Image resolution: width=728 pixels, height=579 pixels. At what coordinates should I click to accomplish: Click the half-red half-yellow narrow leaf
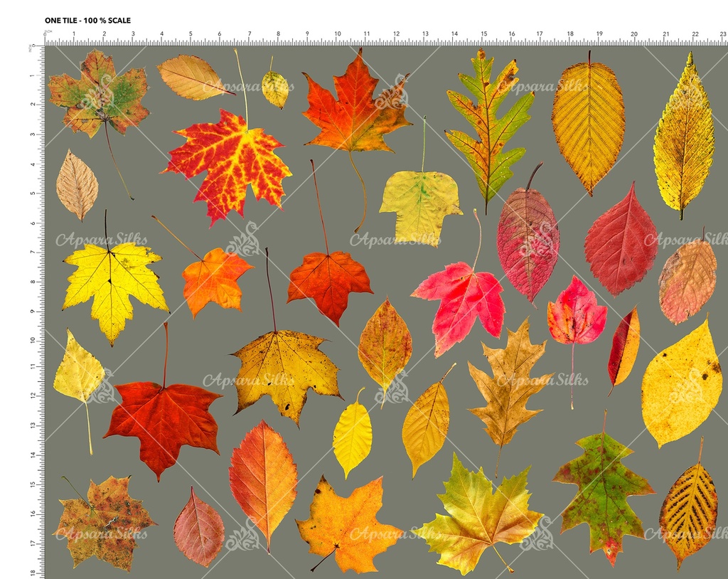[x=623, y=349]
